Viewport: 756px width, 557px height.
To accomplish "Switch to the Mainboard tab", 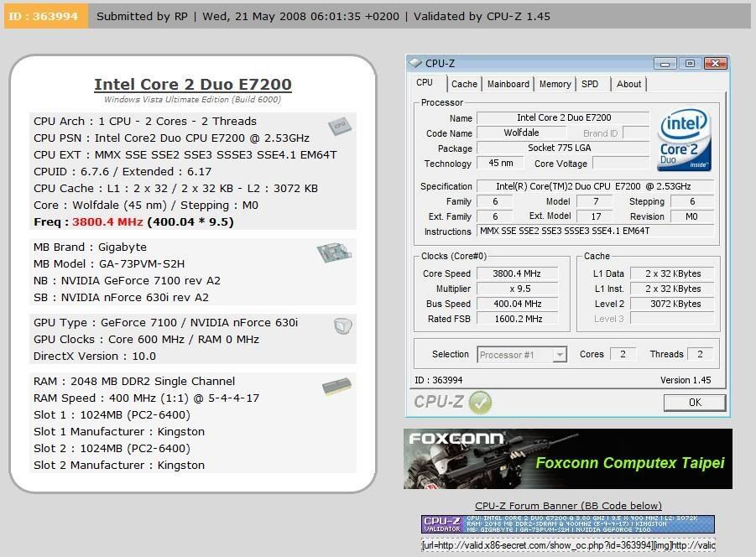I will (x=508, y=84).
